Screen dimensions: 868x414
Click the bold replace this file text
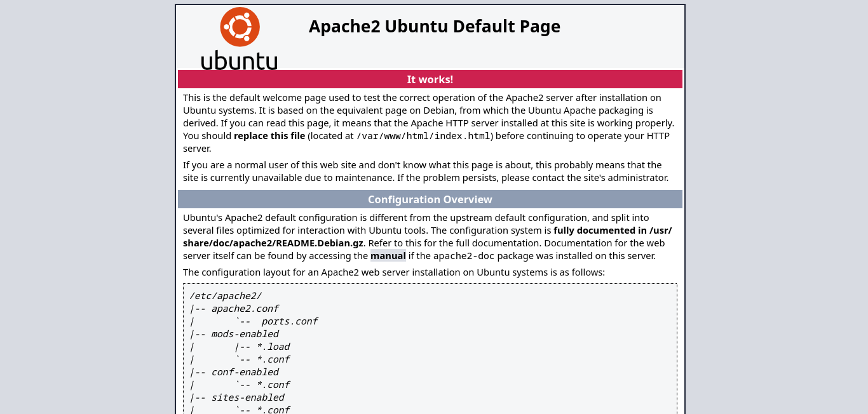pyautogui.click(x=269, y=136)
